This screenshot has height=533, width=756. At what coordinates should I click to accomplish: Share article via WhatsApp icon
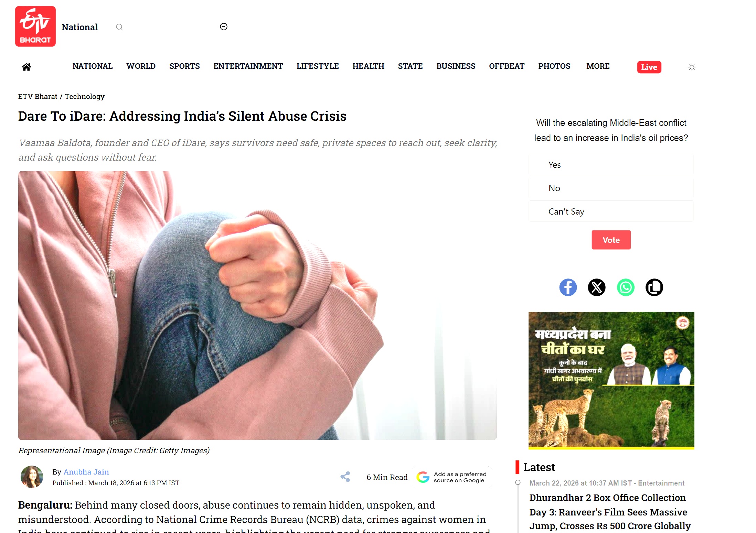626,287
